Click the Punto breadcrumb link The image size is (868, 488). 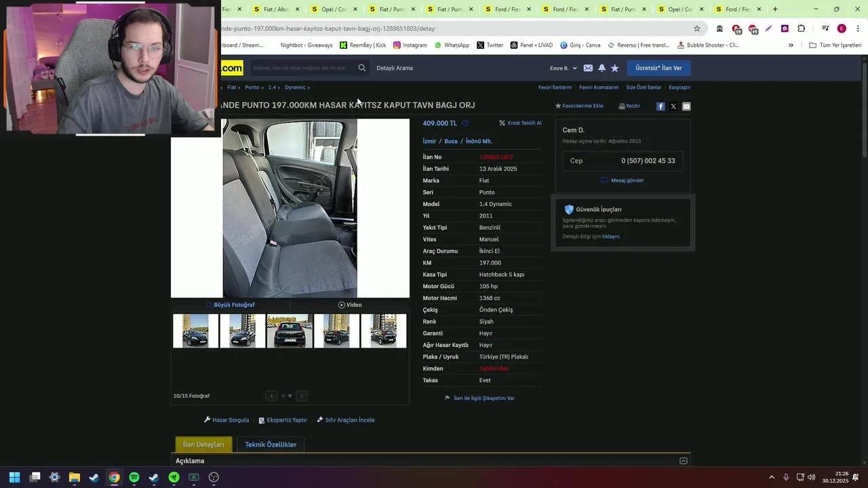pyautogui.click(x=252, y=87)
